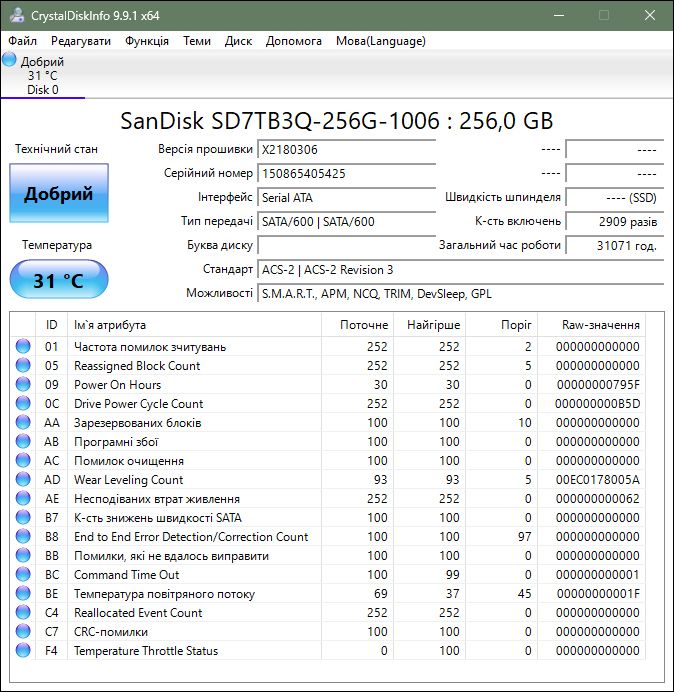Click the Wear Leveling Count attribute name

128,480
